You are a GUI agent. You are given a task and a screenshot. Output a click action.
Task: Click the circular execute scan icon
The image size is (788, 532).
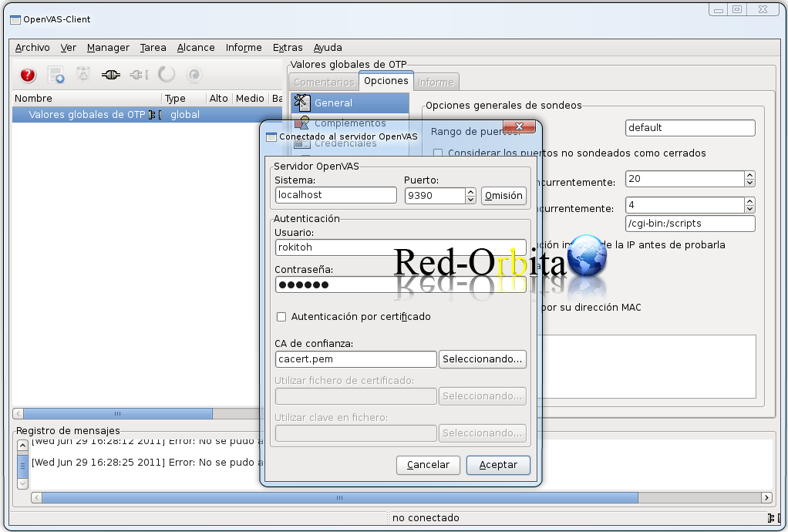coord(167,75)
